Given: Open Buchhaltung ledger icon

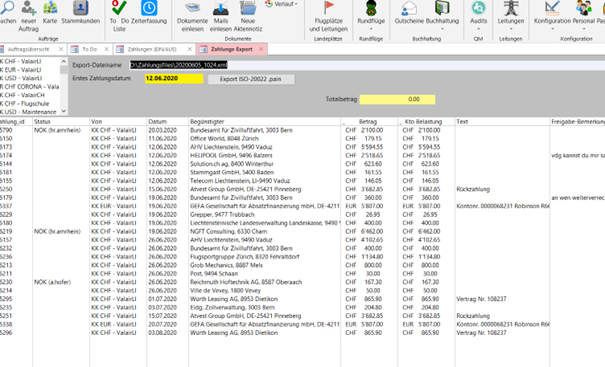Looking at the screenshot, I should [x=442, y=16].
